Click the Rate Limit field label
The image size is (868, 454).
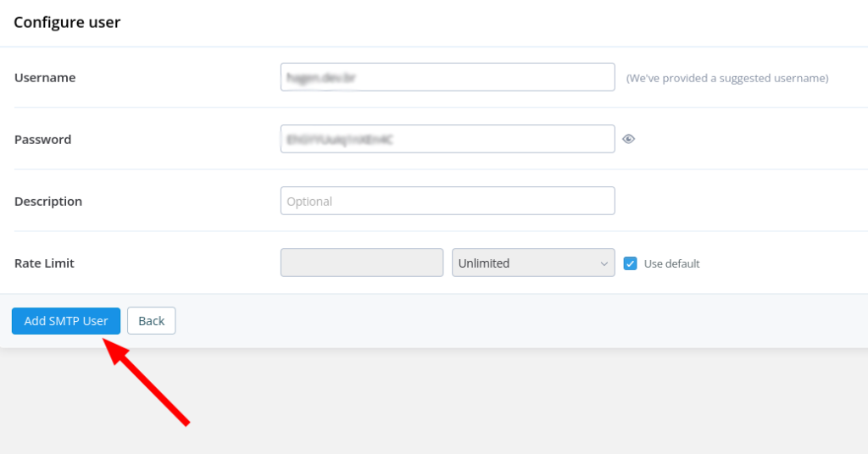click(x=44, y=263)
